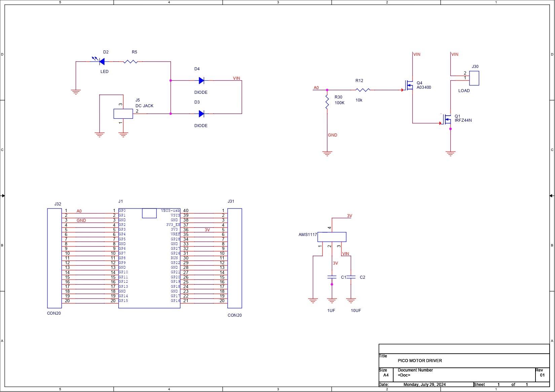The width and height of the screenshot is (555, 392).
Task: Click the VSYS pin name on J1
Action: pos(175,215)
